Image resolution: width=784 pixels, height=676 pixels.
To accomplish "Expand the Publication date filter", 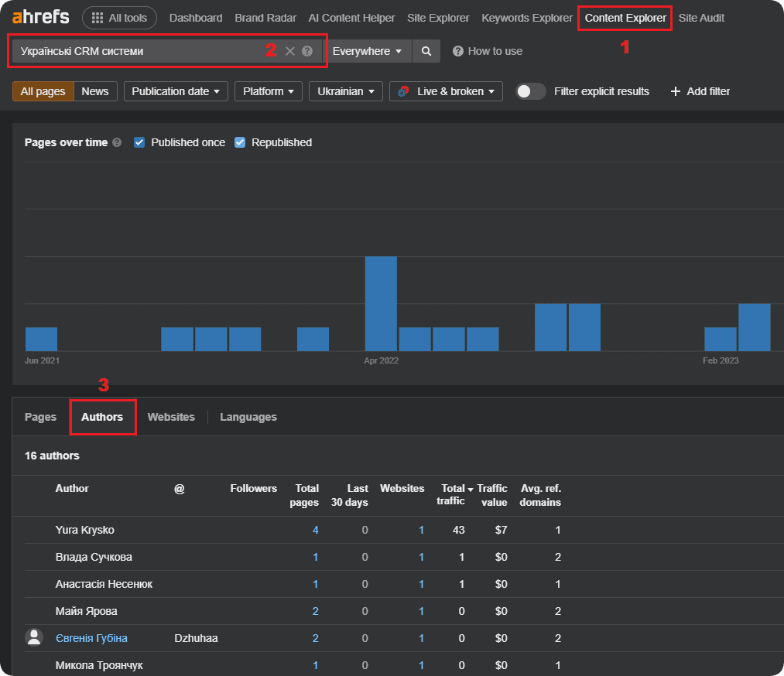I will pyautogui.click(x=176, y=91).
